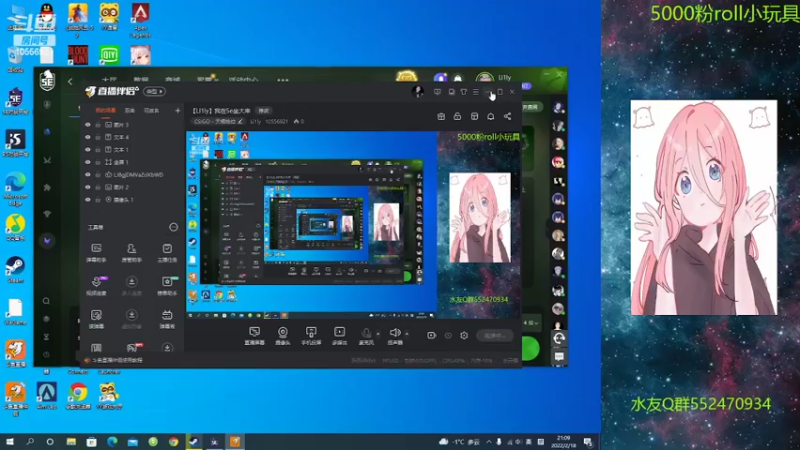Open layout icon above preview
This screenshot has width=800, height=450.
click(x=474, y=116)
